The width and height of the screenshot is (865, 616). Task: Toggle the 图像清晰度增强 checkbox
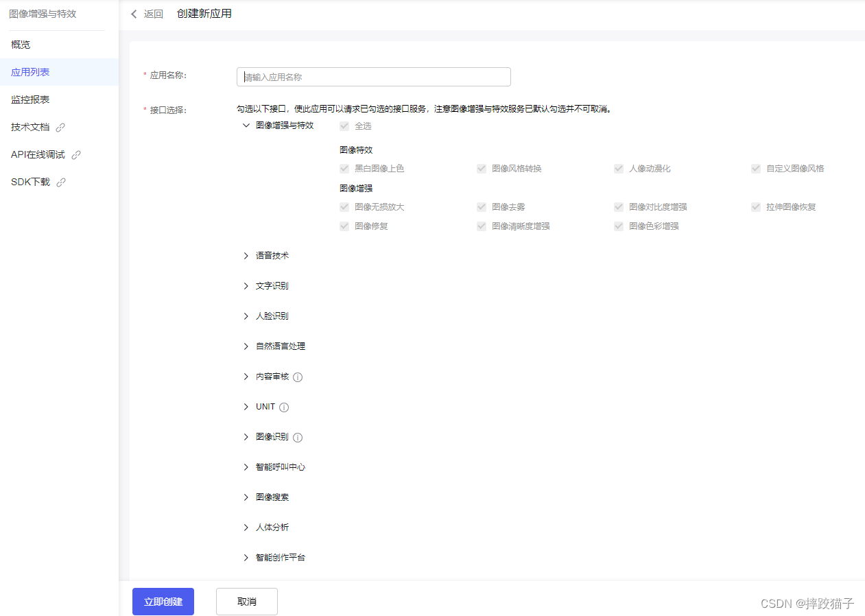click(482, 226)
